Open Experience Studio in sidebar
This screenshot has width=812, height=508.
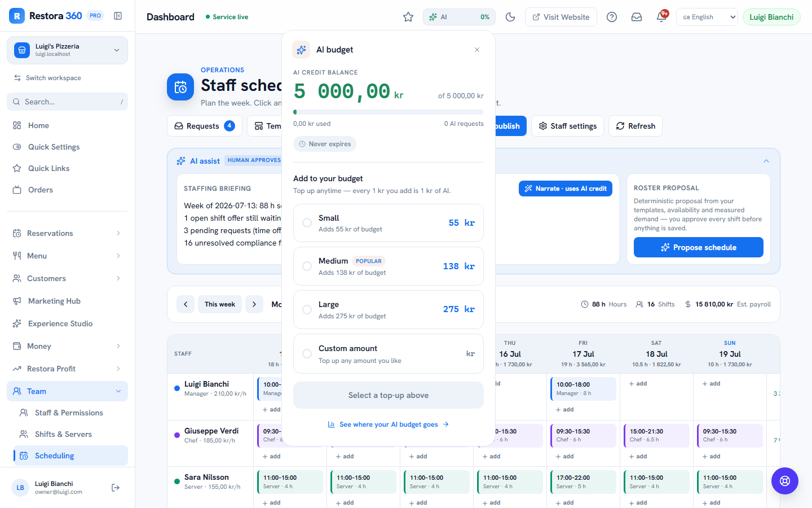click(x=67, y=323)
